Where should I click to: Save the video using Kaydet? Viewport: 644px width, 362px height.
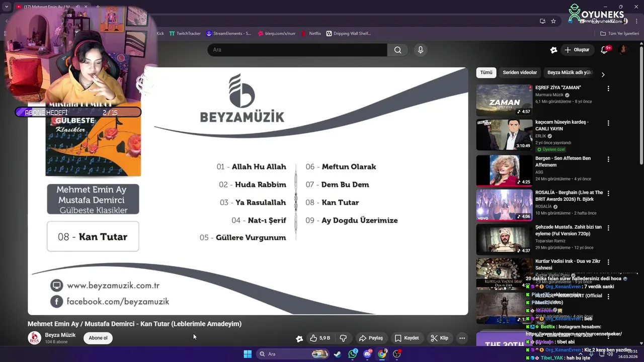[407, 338]
